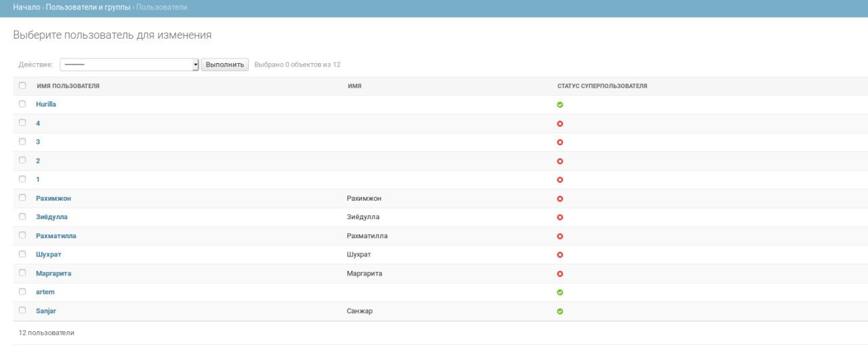Click the Зиёдулла name cell in Имя column
Image resolution: width=868 pixels, height=359 pixels.
[363, 216]
